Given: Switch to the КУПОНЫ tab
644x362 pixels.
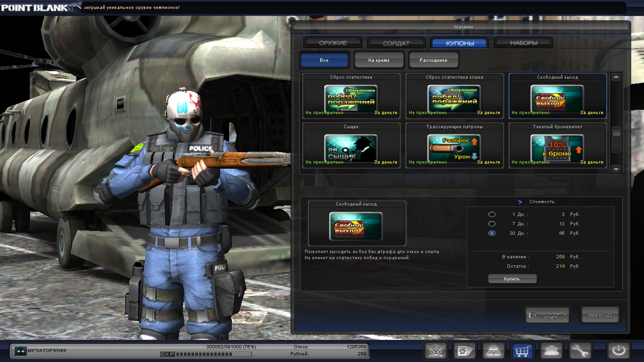Looking at the screenshot, I should tap(460, 43).
